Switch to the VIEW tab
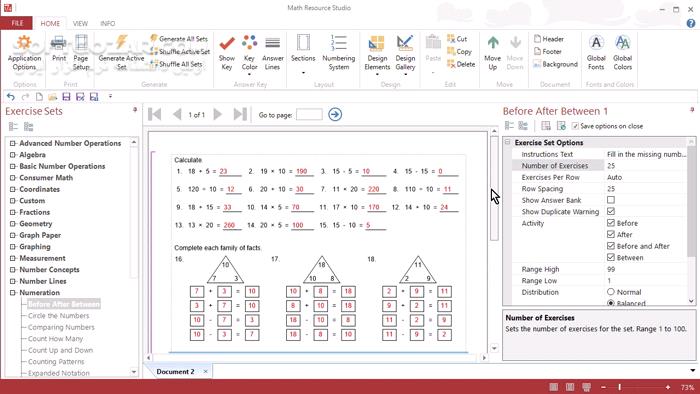 [80, 23]
